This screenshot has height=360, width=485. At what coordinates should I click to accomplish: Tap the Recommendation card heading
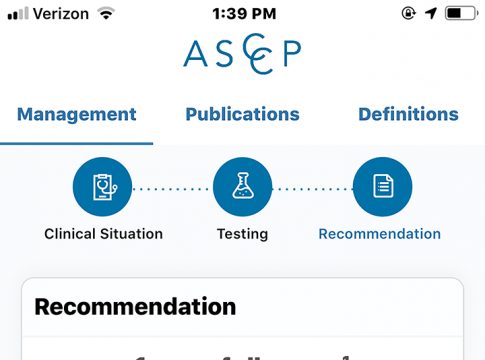135,307
